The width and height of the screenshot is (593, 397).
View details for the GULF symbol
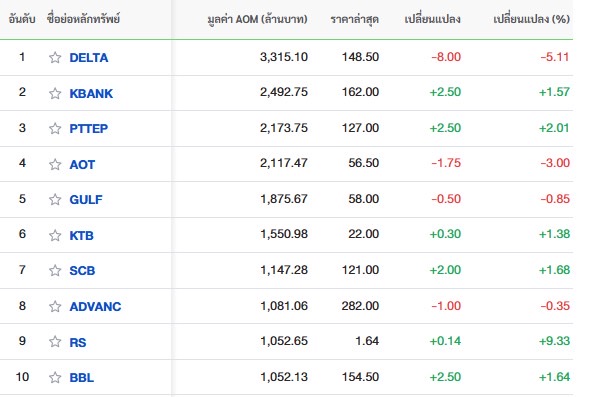point(86,199)
